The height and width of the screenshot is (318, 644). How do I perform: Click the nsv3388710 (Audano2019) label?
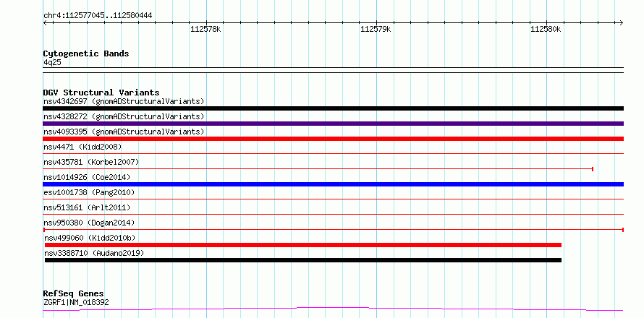point(95,253)
